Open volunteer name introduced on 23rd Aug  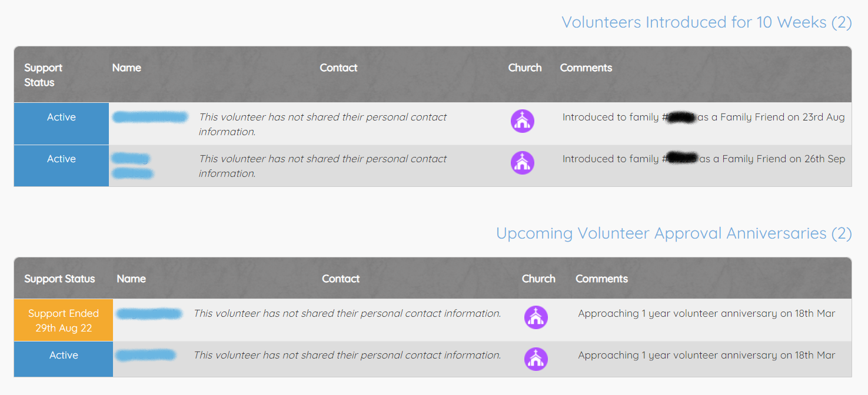tap(150, 117)
